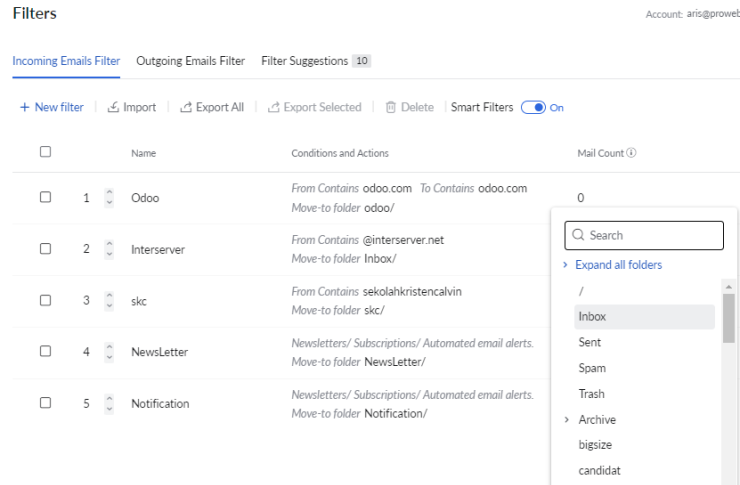Click the folder list scrollbar thumb
Screen dimensions: 740x485
[729, 318]
